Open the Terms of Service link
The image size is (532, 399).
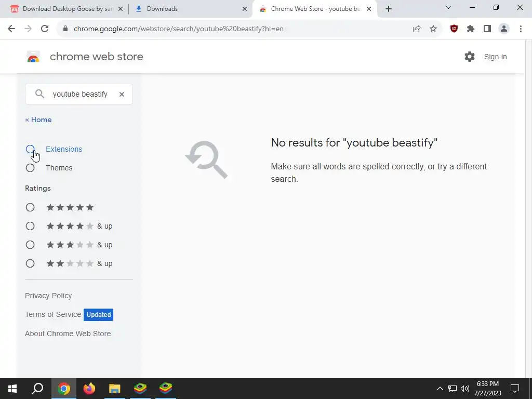[x=53, y=314]
